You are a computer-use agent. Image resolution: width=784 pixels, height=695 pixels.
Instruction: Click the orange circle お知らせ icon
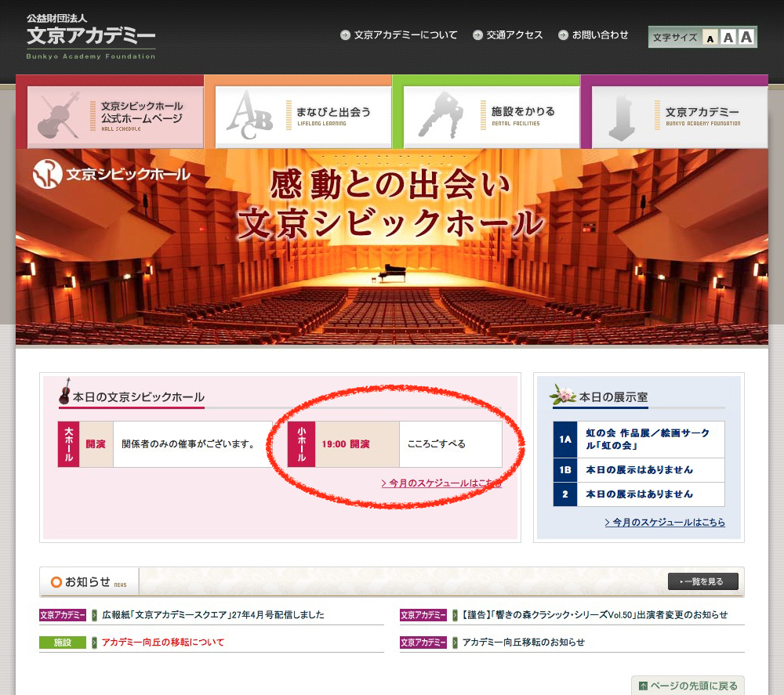coord(56,582)
